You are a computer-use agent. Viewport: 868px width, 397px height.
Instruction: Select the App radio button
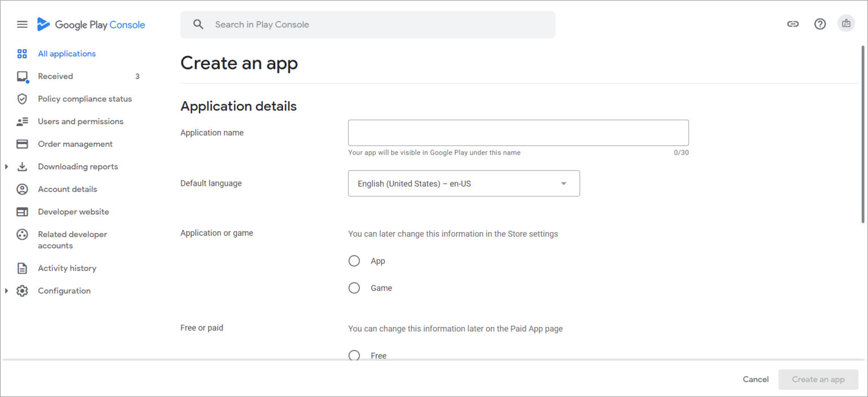pyautogui.click(x=354, y=260)
